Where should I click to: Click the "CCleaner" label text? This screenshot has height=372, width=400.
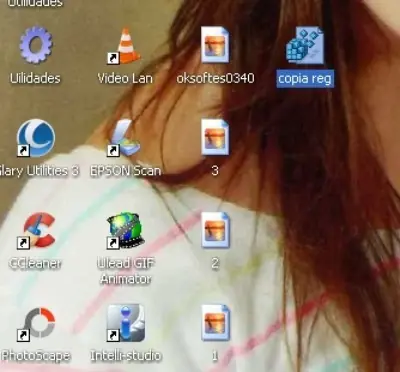[35, 264]
